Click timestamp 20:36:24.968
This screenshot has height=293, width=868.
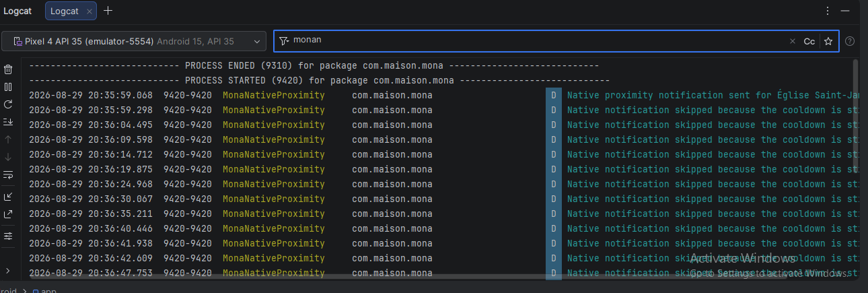[91, 185]
